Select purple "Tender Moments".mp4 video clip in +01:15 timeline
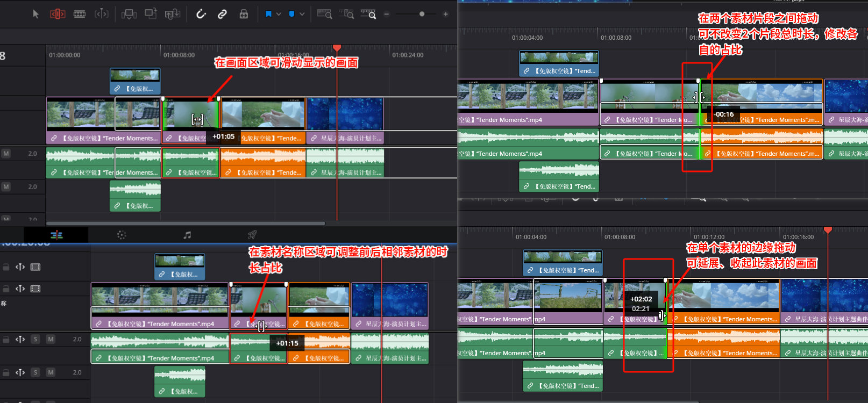Viewport: 868px width, 403px height. click(x=160, y=306)
